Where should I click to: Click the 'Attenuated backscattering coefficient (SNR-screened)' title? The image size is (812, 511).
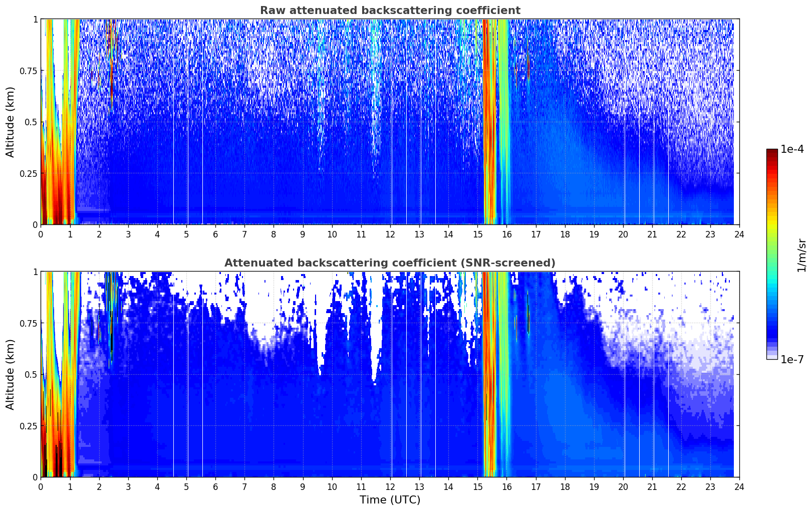pyautogui.click(x=390, y=263)
